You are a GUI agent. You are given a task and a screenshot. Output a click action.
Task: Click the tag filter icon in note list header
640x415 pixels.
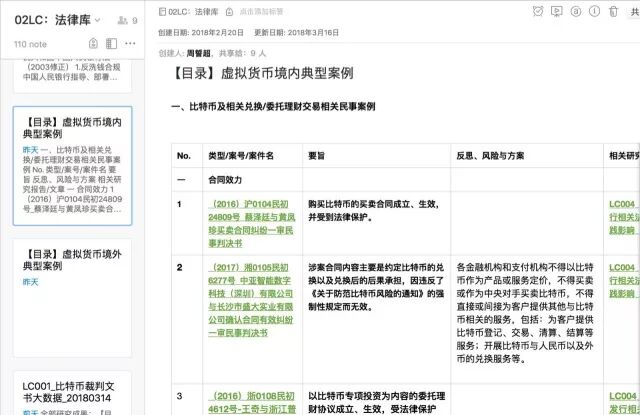[x=93, y=43]
